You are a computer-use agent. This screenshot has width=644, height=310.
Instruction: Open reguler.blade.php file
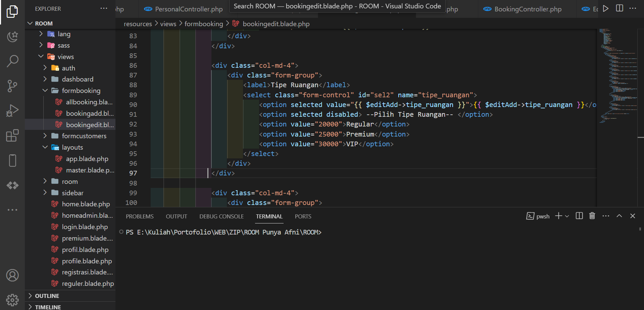coord(70,283)
